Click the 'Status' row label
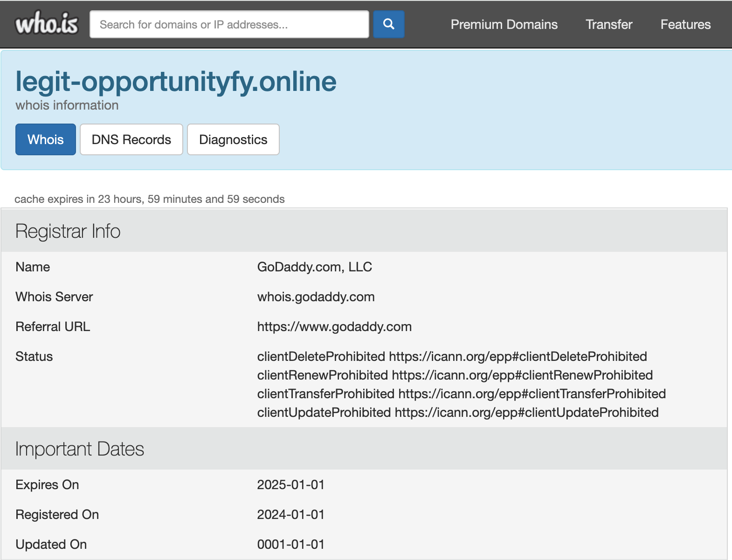The height and width of the screenshot is (560, 732). click(x=34, y=356)
